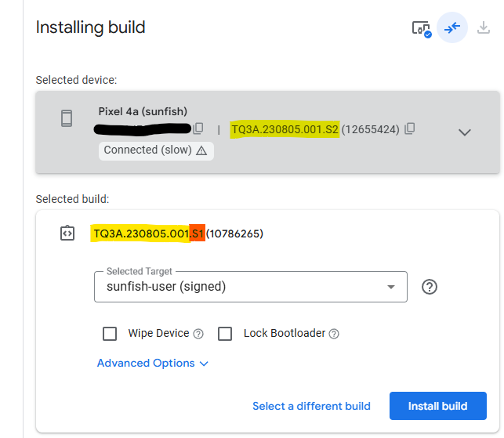The image size is (504, 438).
Task: Click Select a different build link
Action: pos(311,406)
